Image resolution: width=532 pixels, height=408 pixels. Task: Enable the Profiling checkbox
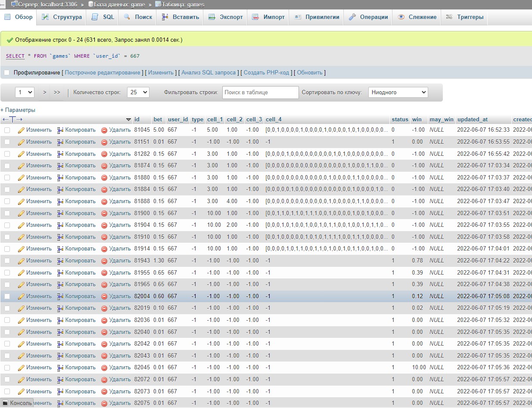pos(7,72)
